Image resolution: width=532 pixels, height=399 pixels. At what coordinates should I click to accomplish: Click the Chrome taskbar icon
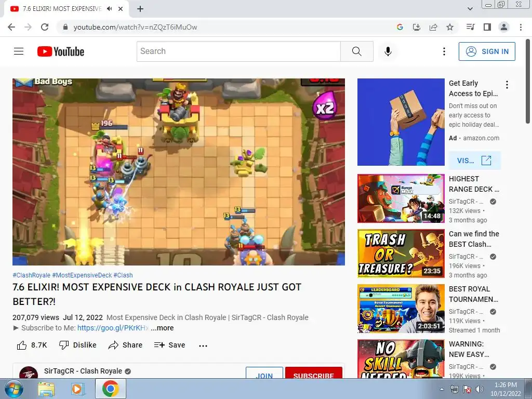point(110,389)
